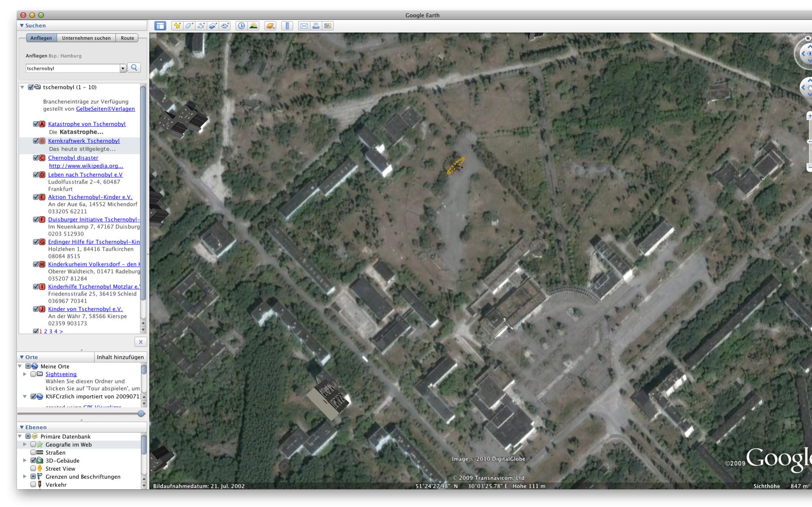Disable the 3D-Gebäude layer checkbox
The width and height of the screenshot is (812, 507).
coord(33,460)
